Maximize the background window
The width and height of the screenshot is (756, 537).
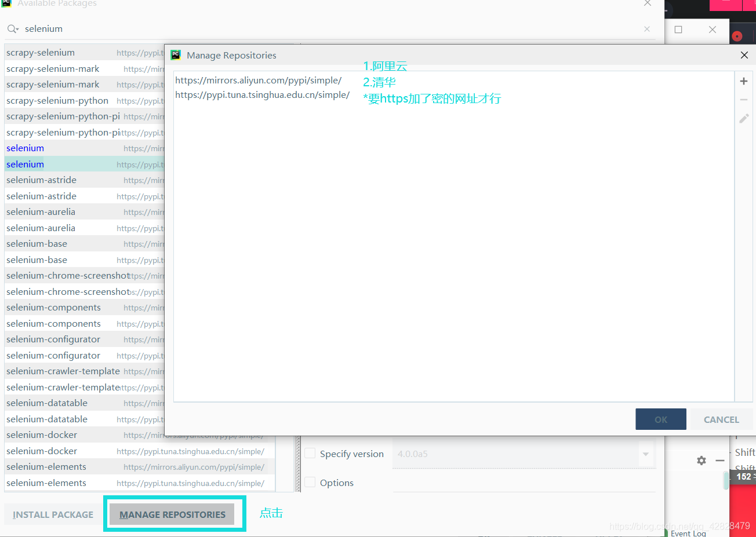click(678, 29)
